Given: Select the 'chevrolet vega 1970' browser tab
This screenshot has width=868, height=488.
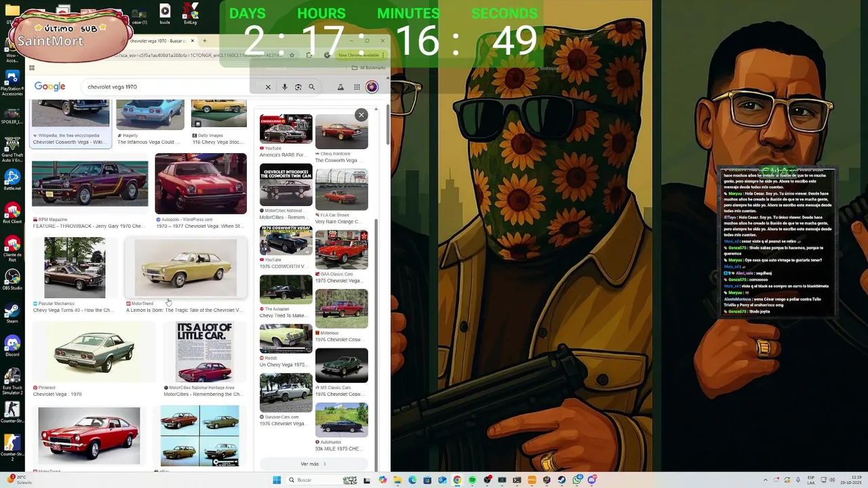Looking at the screenshot, I should tap(158, 41).
